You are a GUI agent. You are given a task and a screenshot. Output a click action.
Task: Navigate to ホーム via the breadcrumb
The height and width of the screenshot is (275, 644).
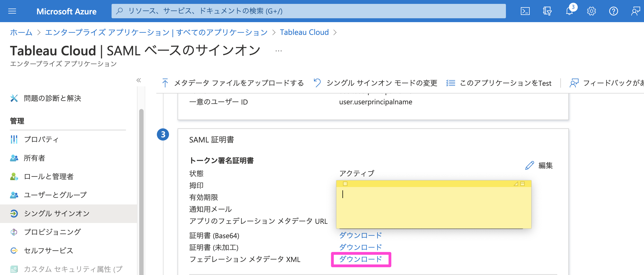pos(20,32)
